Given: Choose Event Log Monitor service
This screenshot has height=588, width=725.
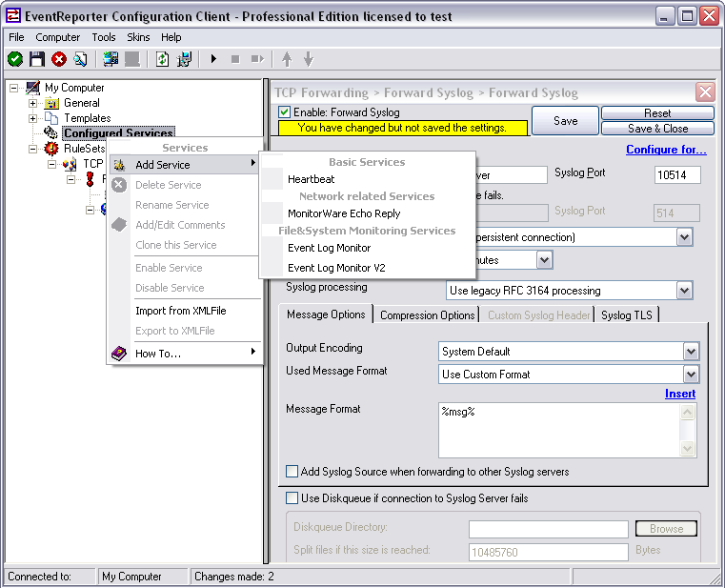Looking at the screenshot, I should (x=368, y=248).
